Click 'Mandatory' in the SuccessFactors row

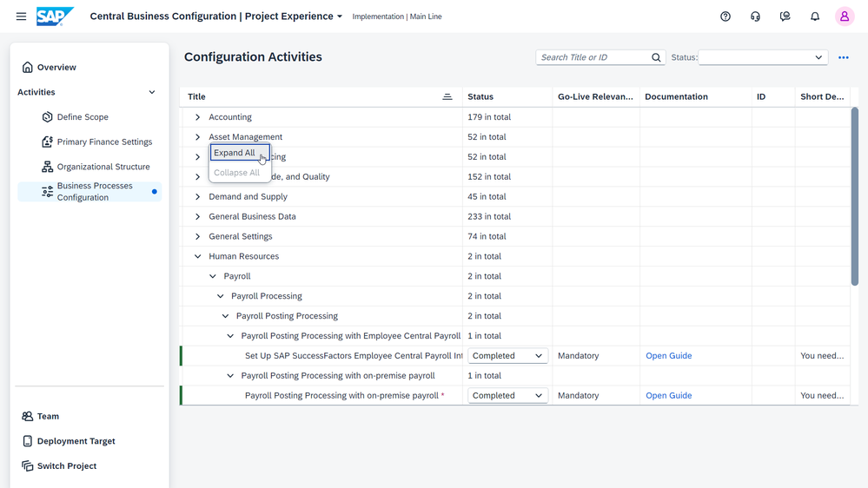578,356
